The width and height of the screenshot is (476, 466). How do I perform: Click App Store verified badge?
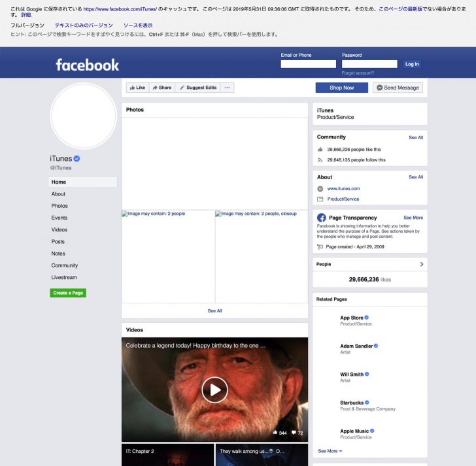click(x=367, y=318)
